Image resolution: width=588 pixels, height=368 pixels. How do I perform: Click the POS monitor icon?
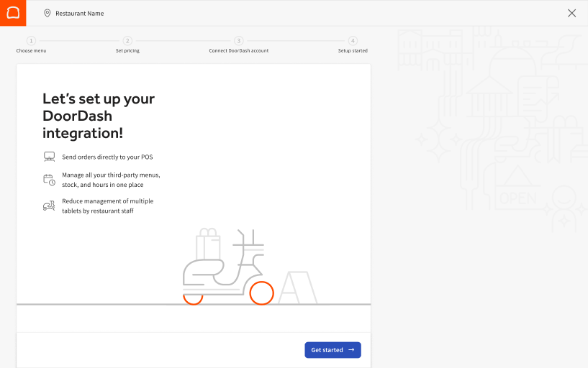tap(49, 157)
